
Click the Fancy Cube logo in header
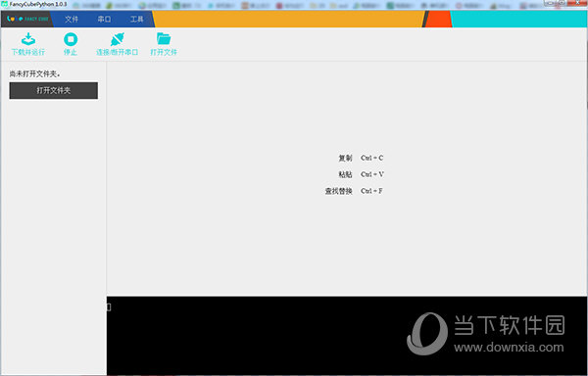[x=27, y=19]
